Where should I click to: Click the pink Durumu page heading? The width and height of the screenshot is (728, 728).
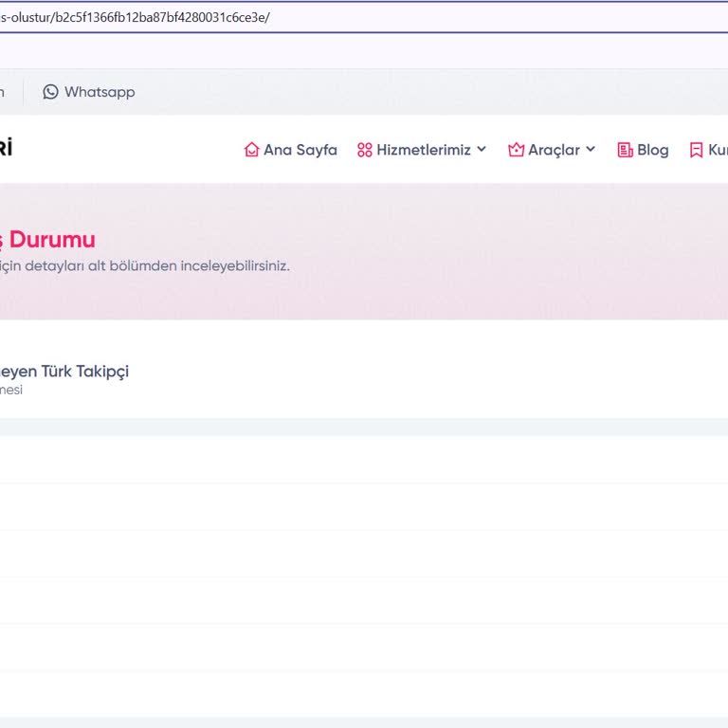[51, 240]
